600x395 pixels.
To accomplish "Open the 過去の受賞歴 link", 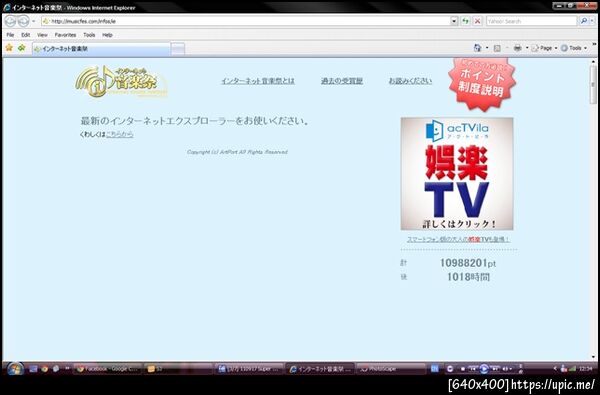I will click(x=342, y=81).
